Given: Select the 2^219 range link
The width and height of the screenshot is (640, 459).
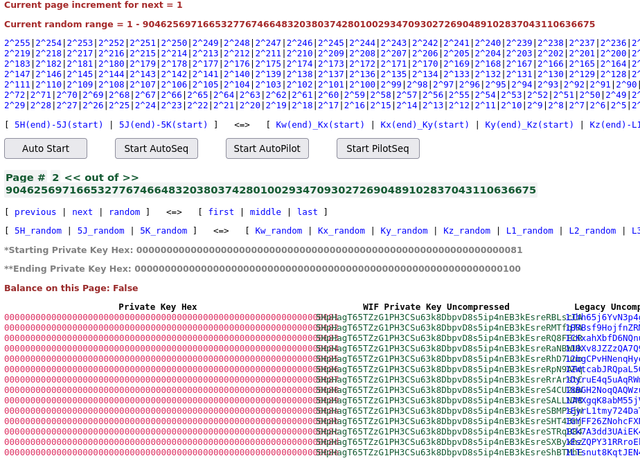Looking at the screenshot, I should pos(17,53).
